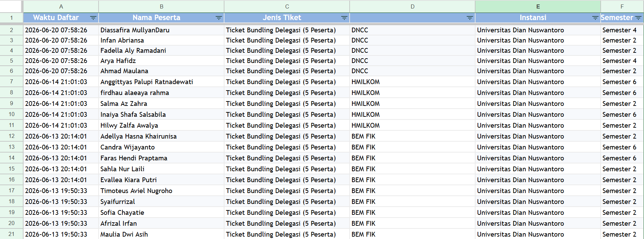This screenshot has height=239, width=644.
Task: Click the select-all corner box
Action: (x=11, y=6)
